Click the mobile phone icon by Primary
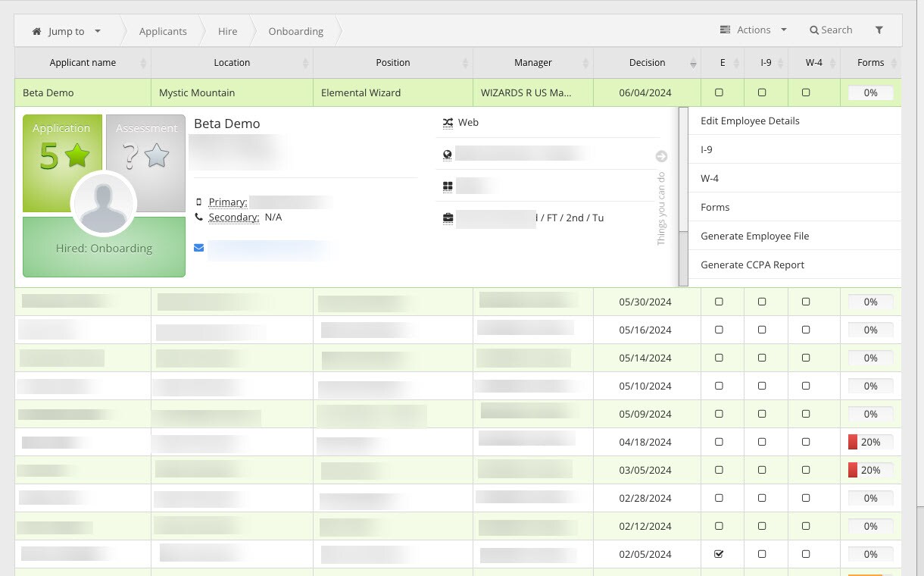Screen dimensions: 924x576 [198, 202]
